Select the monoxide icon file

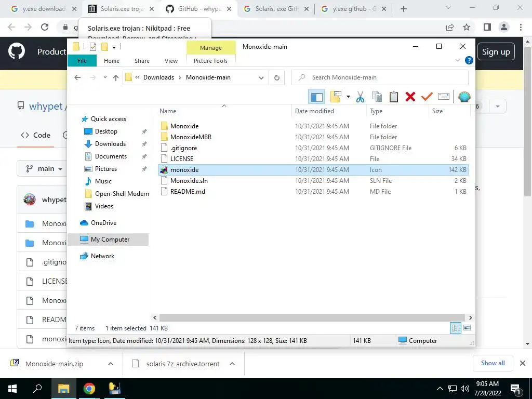pos(313,170)
